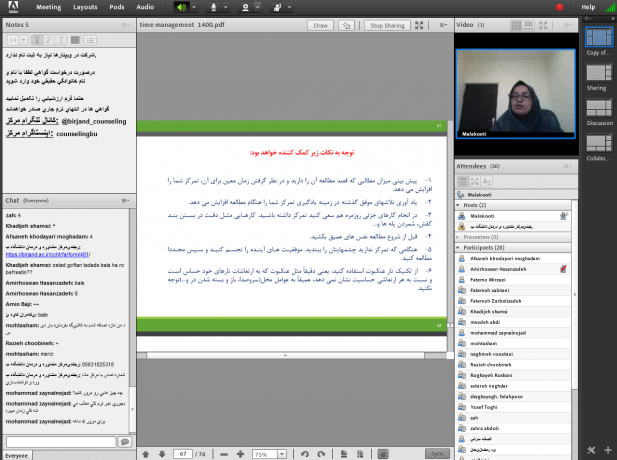The image size is (617, 460).
Task: Go to previous PDF page arrow
Action: coord(146,454)
